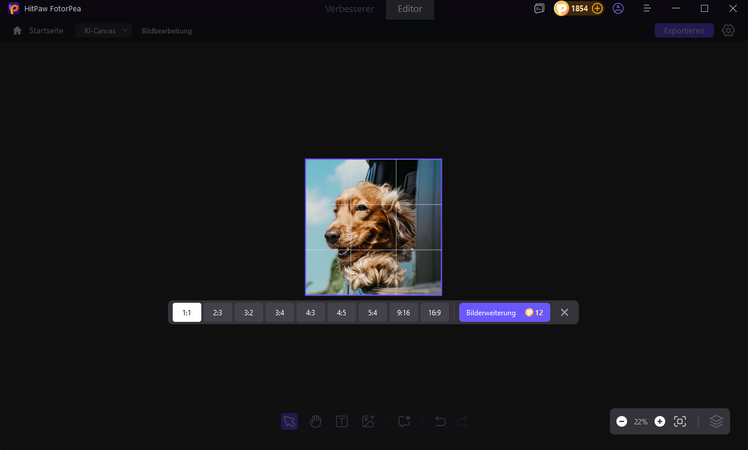The image size is (748, 450).
Task: Click the 22% zoom level value
Action: (641, 422)
